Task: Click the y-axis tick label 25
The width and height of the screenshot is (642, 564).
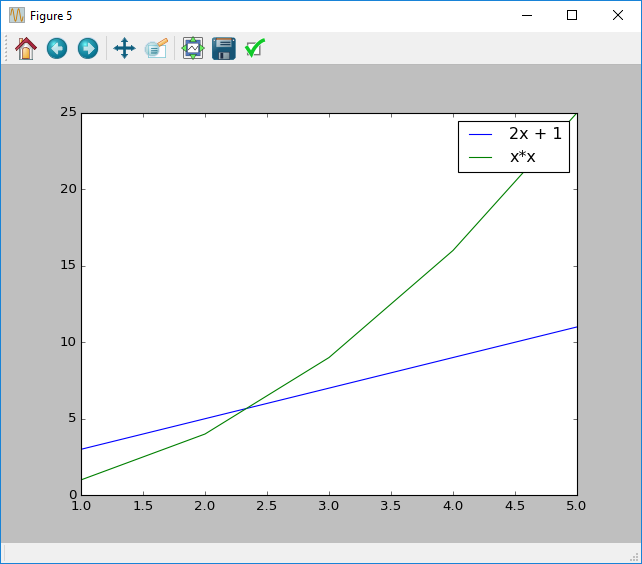Action: [67, 112]
